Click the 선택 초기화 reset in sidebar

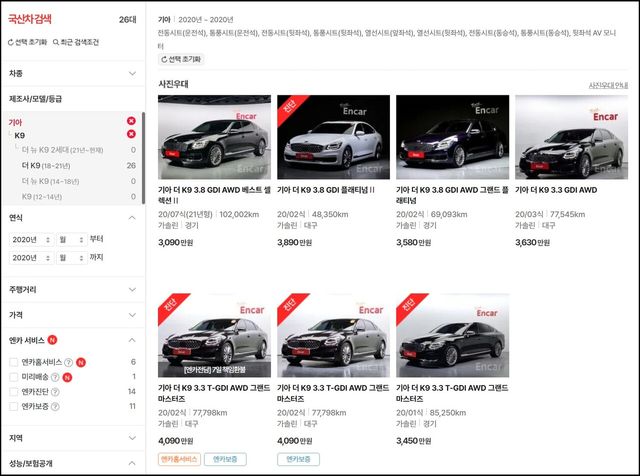[27, 42]
